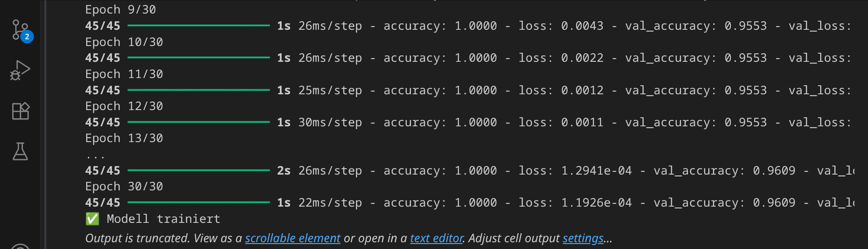Click the green checkmark before Modell trainiert
Viewport: 868px width, 249px height.
click(92, 219)
